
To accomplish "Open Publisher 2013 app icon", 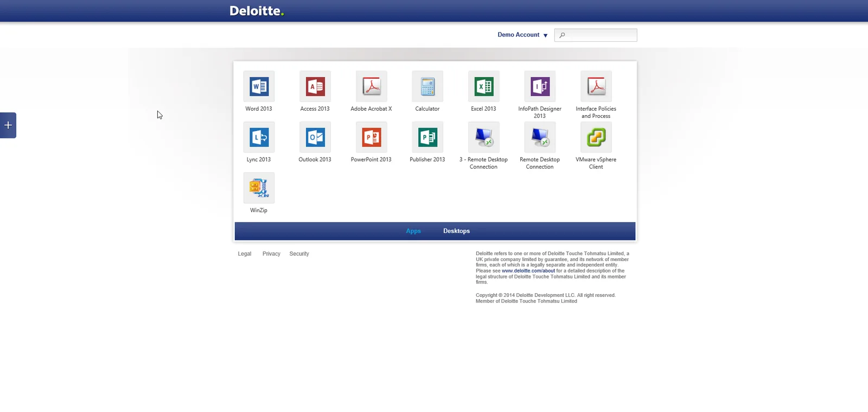I will tap(427, 137).
